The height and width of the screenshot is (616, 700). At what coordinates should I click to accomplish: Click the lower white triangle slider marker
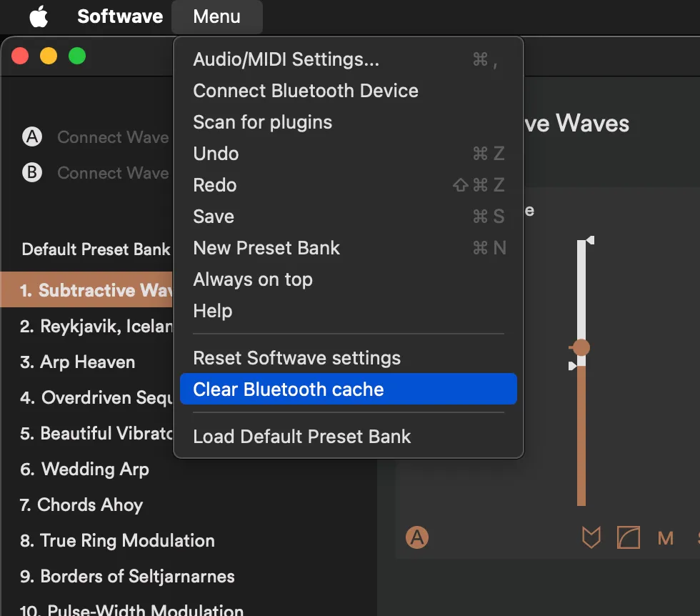tap(572, 366)
